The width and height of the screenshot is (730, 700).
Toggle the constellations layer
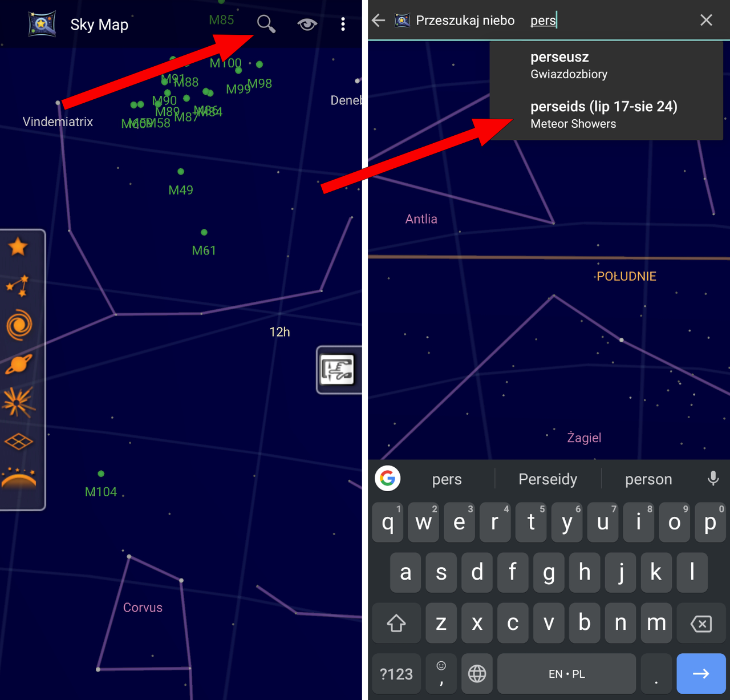[18, 286]
